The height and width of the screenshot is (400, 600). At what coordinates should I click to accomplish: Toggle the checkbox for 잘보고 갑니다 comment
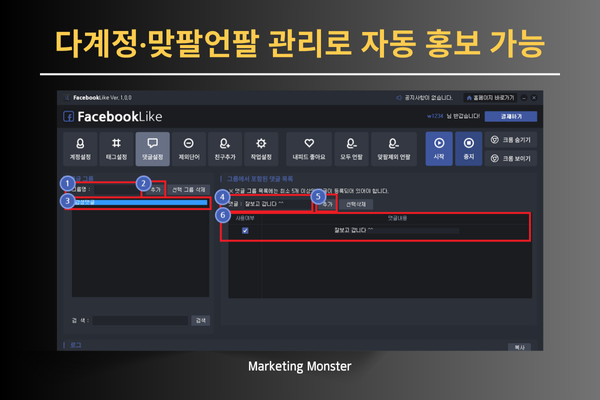point(245,230)
